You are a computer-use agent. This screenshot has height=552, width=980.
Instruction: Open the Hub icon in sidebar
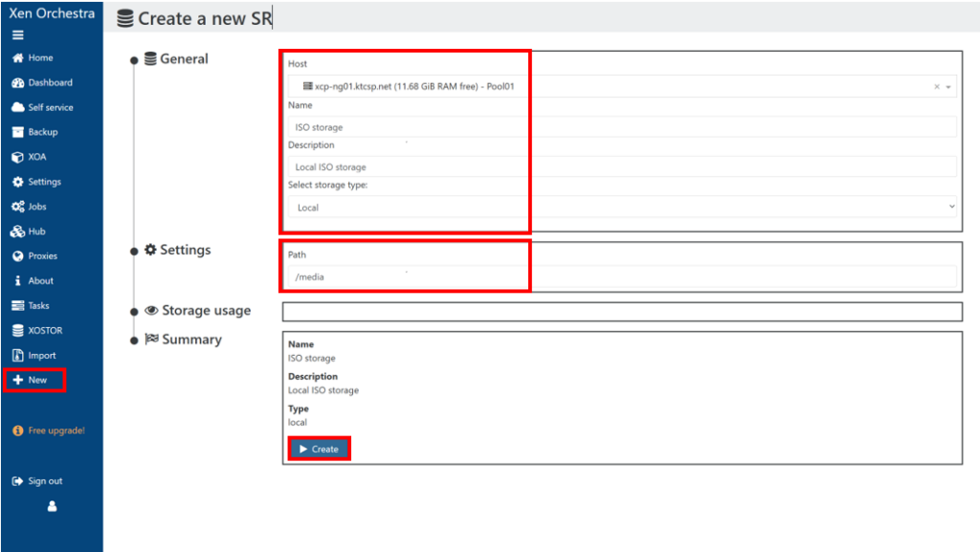17,232
